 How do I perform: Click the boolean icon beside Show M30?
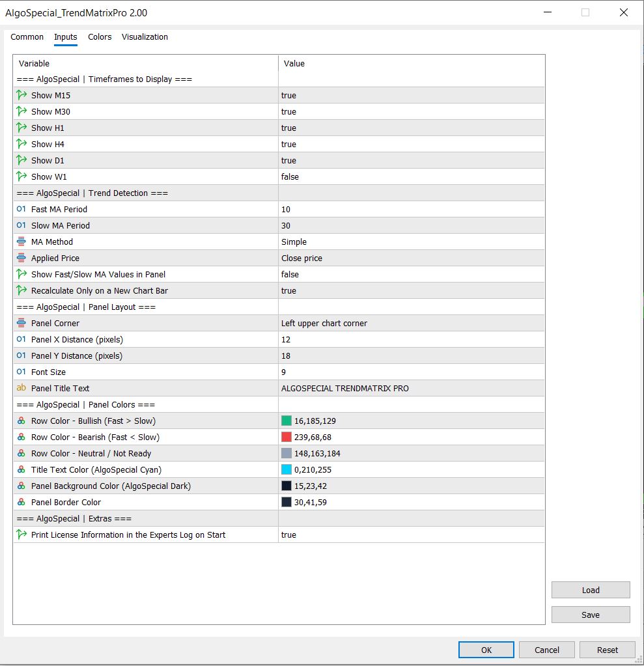[21, 111]
